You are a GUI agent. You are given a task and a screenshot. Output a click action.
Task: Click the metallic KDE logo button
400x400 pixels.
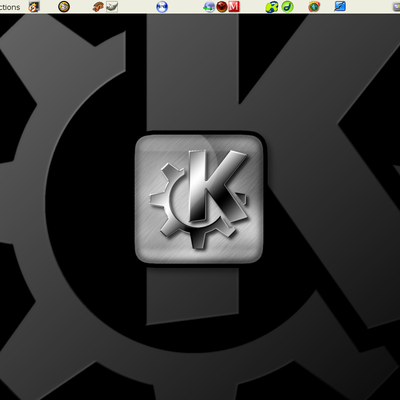(x=199, y=199)
